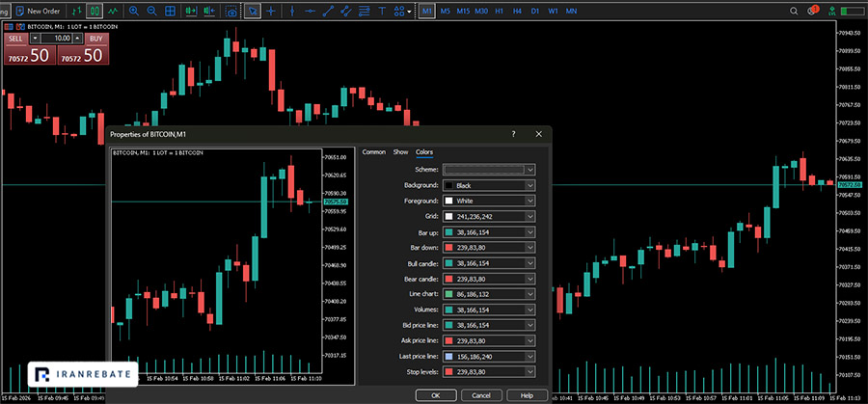This screenshot has height=404, width=868.
Task: Open search with magnifier icon
Action: click(x=795, y=11)
